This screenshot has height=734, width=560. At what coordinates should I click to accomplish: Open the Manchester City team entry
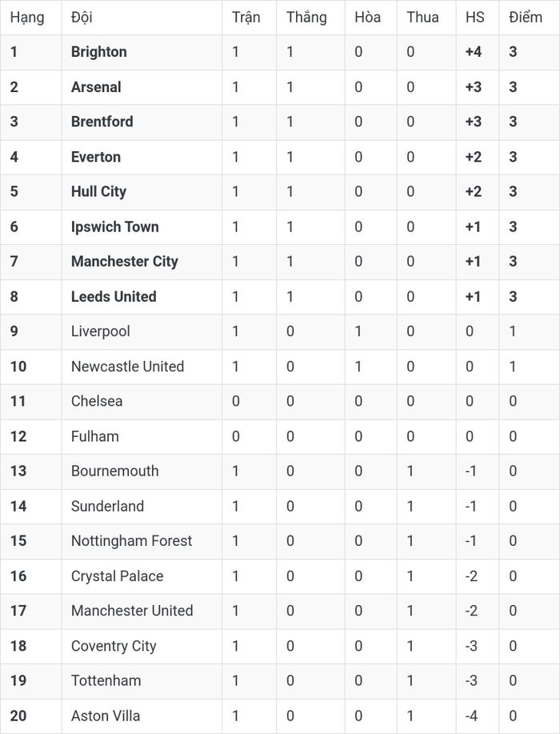pyautogui.click(x=125, y=262)
